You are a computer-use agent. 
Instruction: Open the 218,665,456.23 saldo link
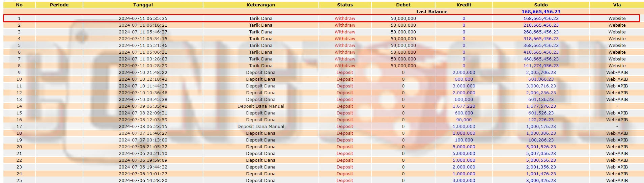point(541,25)
